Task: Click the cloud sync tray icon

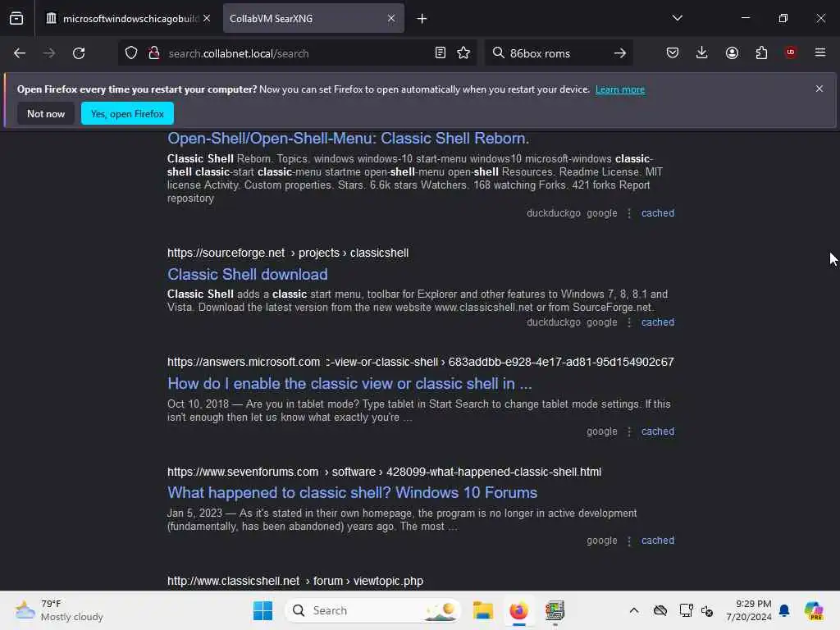Action: tap(660, 610)
